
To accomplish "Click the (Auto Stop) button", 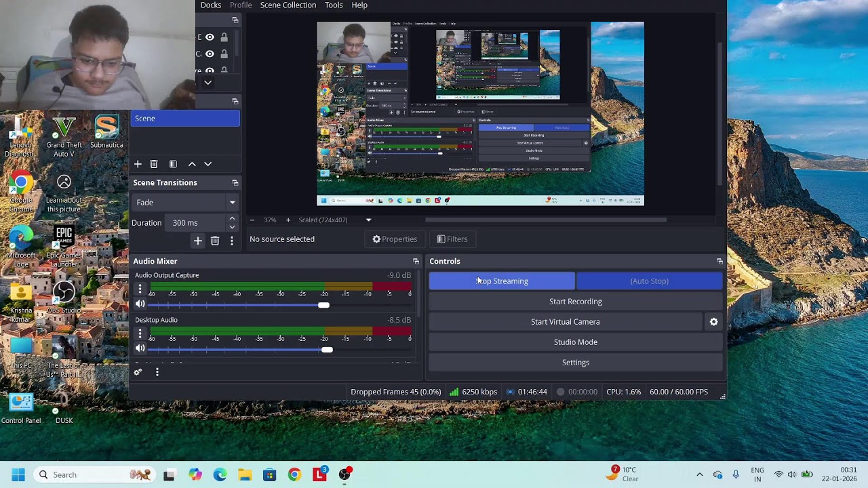I will (x=650, y=281).
